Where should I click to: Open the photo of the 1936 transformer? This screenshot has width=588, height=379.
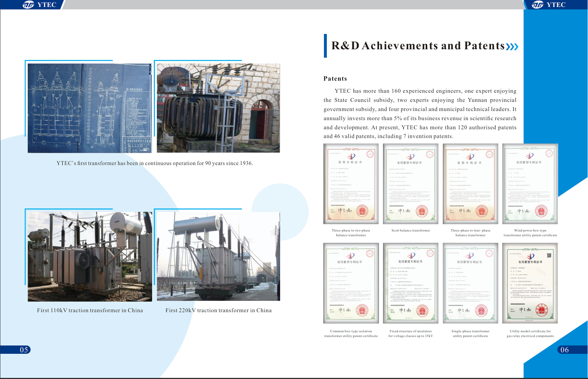click(218, 108)
